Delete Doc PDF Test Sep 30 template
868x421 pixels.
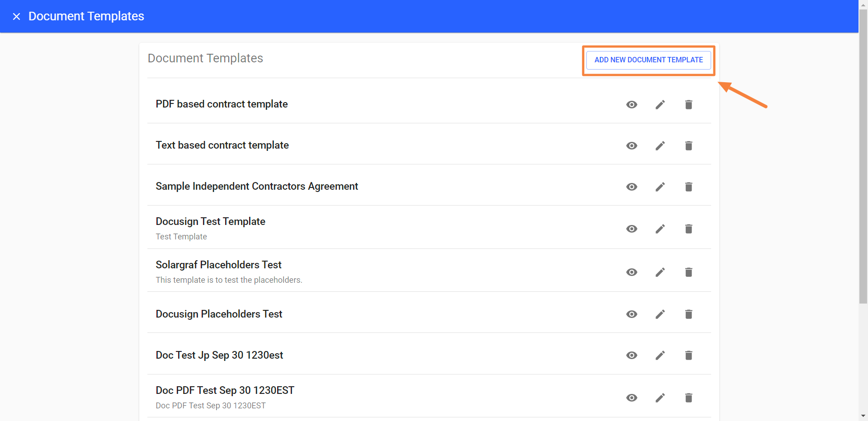689,398
